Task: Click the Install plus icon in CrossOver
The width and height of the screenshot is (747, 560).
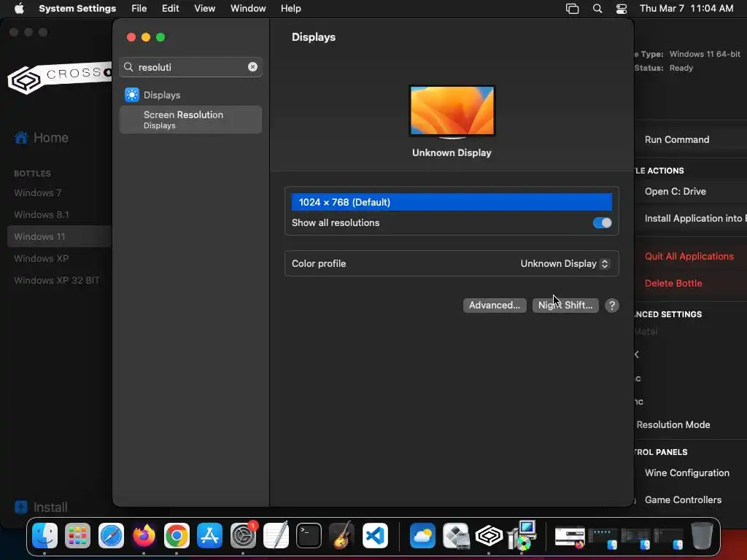Action: pyautogui.click(x=21, y=507)
